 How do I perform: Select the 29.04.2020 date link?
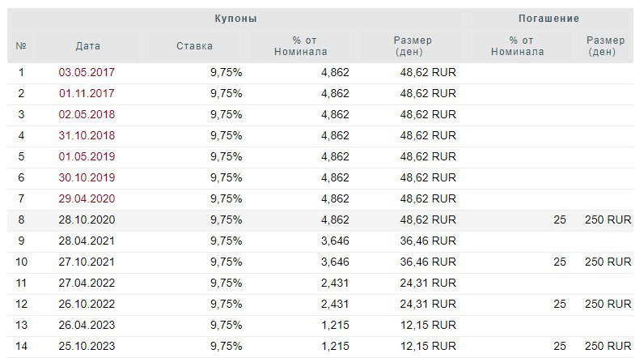coord(87,198)
